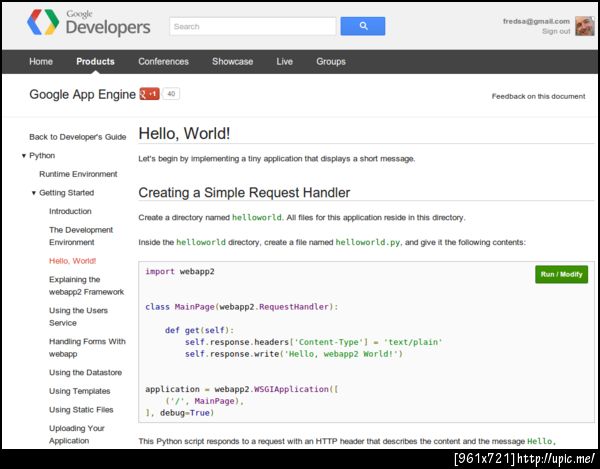This screenshot has height=469, width=600.
Task: Collapse the Getting Started section
Action: (34, 193)
